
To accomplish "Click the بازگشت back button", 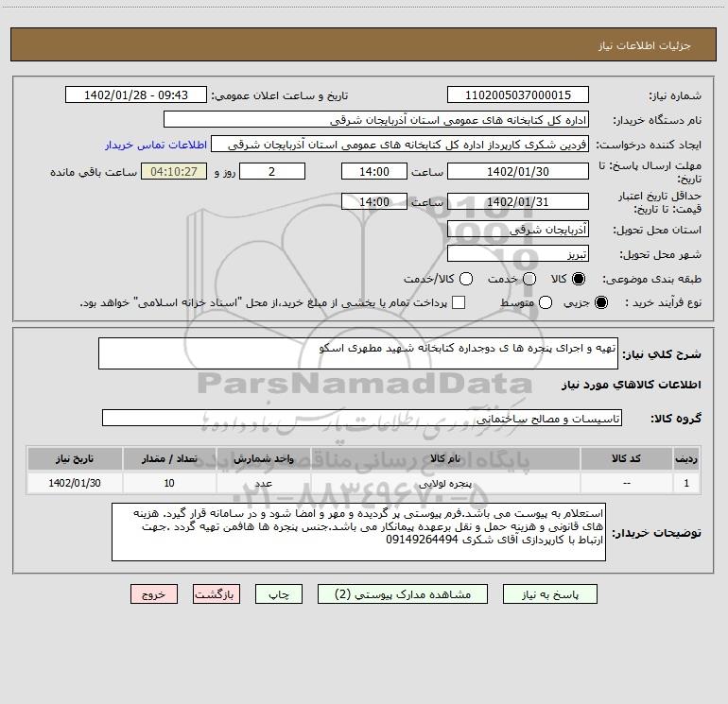I will (x=217, y=594).
